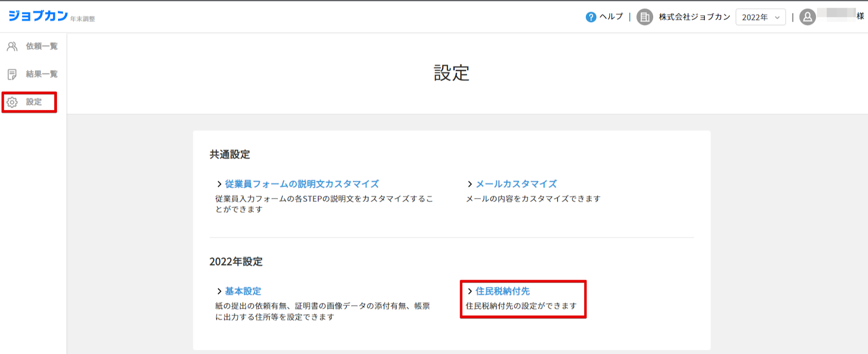
Task: Click the dropdown arrow of year selector
Action: [x=777, y=18]
